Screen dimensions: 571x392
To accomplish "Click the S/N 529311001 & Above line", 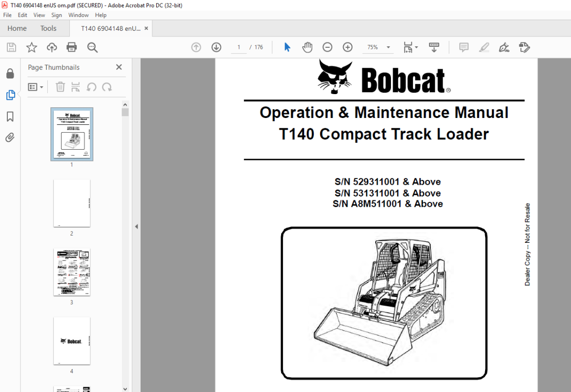I will point(387,182).
